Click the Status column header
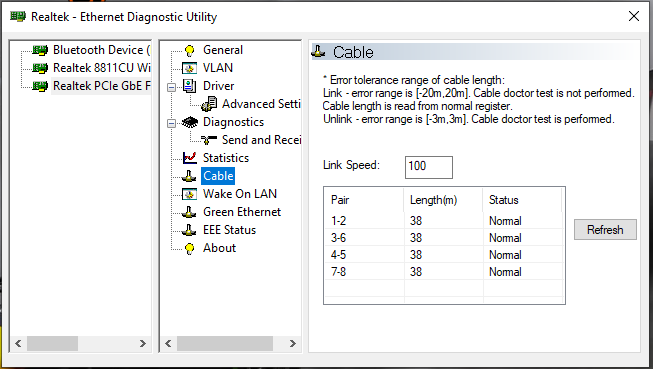The height and width of the screenshot is (369, 653). (522, 200)
